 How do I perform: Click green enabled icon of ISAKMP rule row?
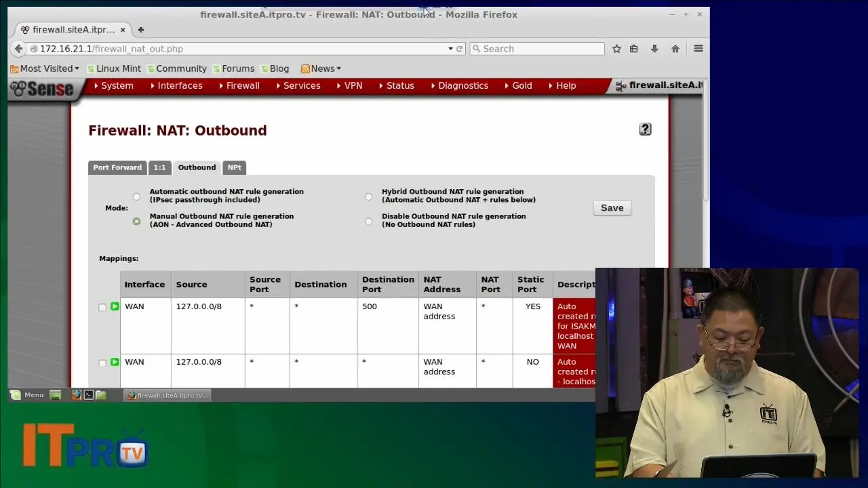(x=115, y=306)
